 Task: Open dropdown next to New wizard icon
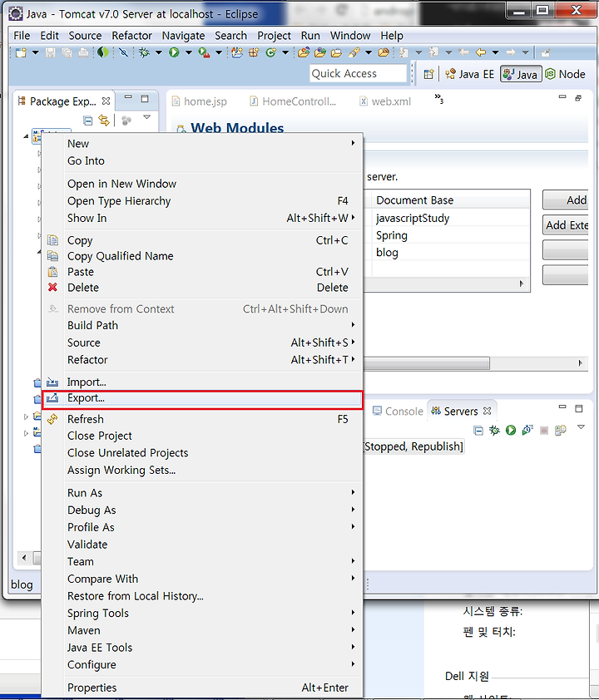click(x=35, y=52)
